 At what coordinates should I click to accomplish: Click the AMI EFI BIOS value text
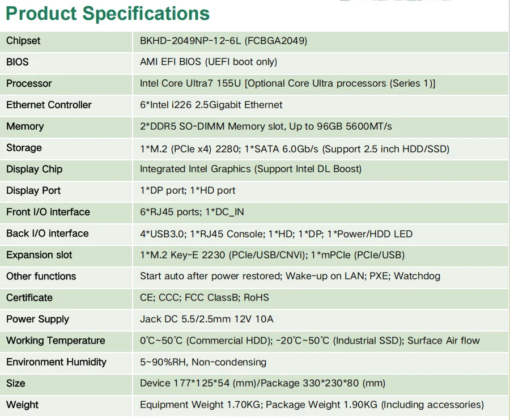[209, 62]
